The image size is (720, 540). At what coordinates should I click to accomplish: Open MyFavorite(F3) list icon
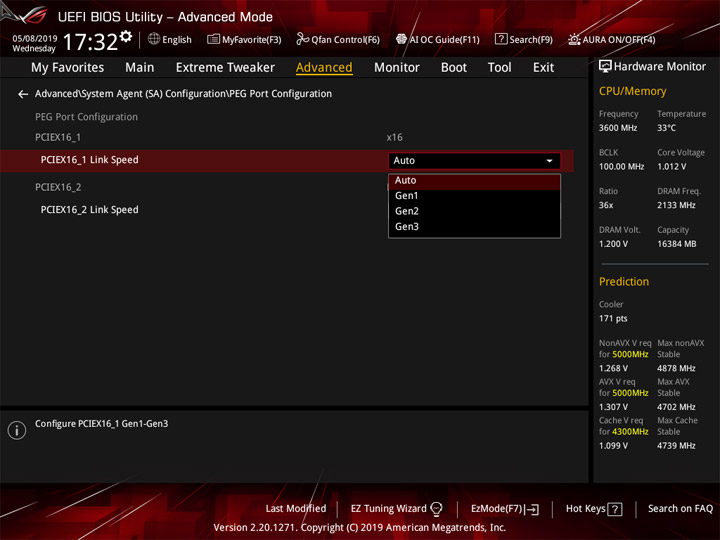pyautogui.click(x=213, y=39)
